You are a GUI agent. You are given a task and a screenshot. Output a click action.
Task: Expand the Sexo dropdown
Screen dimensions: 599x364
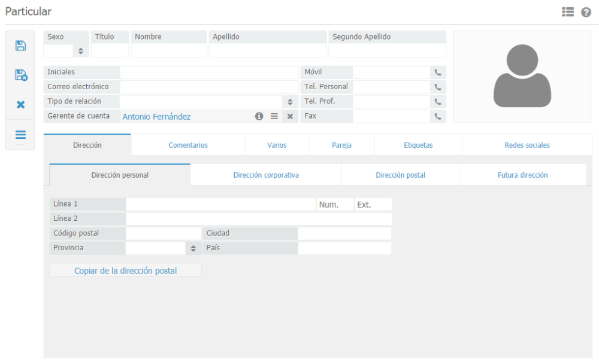coord(81,51)
